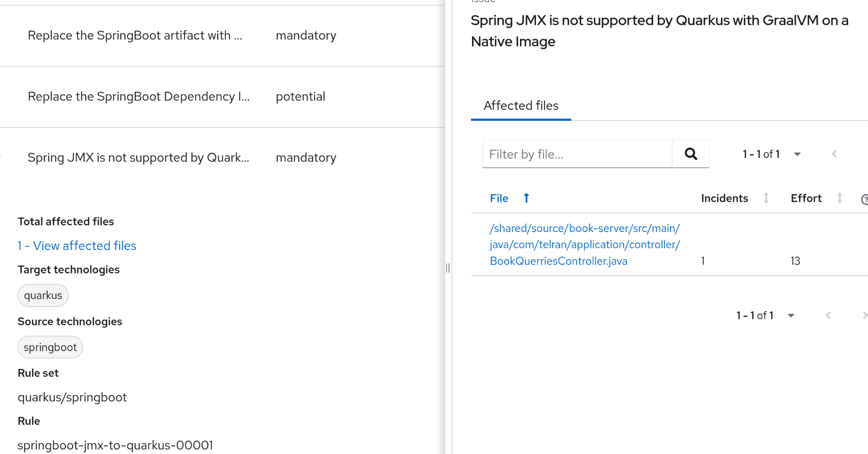Go to previous page, top pagination
868x454 pixels.
[834, 154]
